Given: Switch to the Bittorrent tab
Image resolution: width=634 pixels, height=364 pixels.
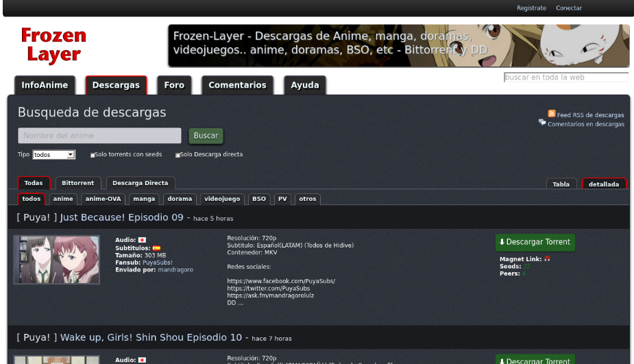Looking at the screenshot, I should click(78, 183).
